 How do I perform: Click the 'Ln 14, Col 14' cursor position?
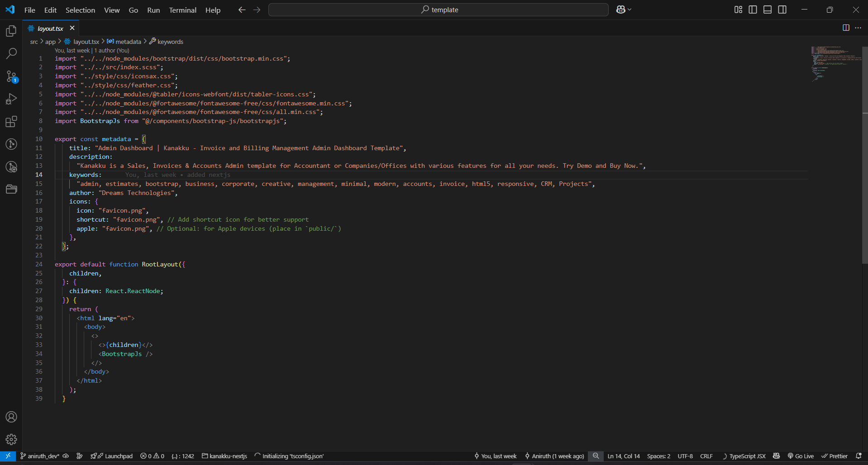point(624,456)
